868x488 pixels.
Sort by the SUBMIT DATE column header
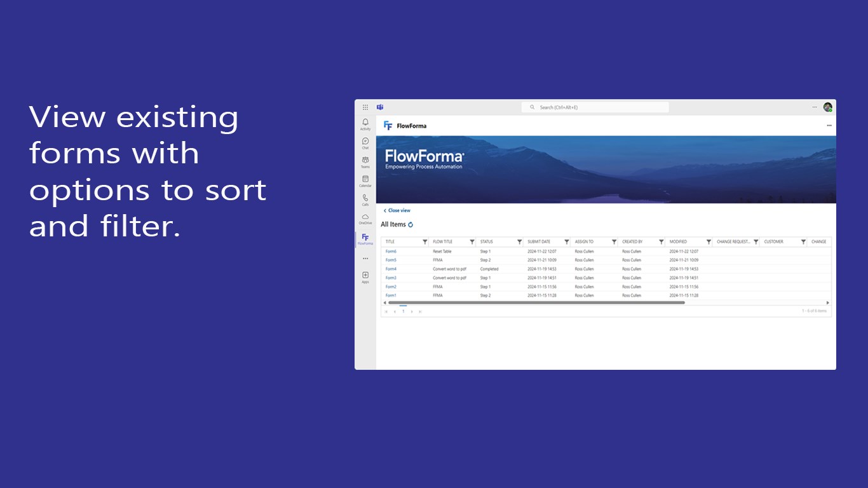point(539,241)
